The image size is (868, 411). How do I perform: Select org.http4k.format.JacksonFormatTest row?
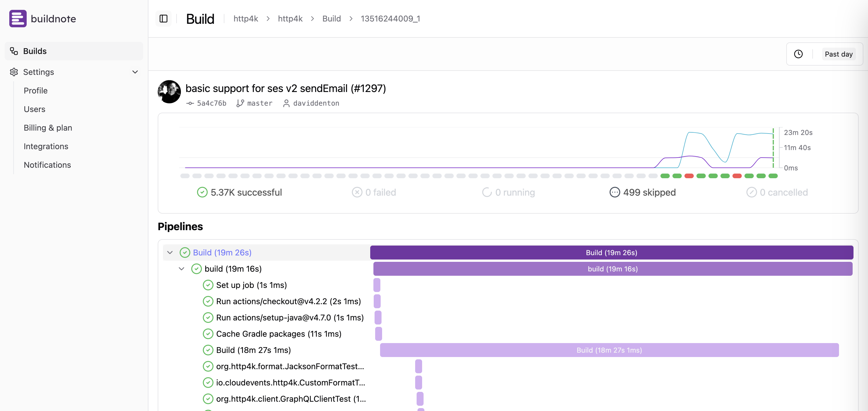click(290, 366)
